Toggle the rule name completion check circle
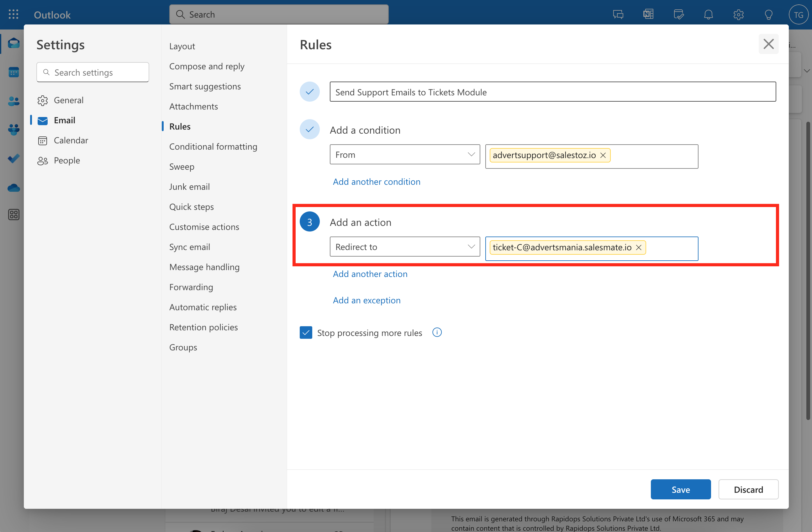This screenshot has width=812, height=532. [309, 92]
